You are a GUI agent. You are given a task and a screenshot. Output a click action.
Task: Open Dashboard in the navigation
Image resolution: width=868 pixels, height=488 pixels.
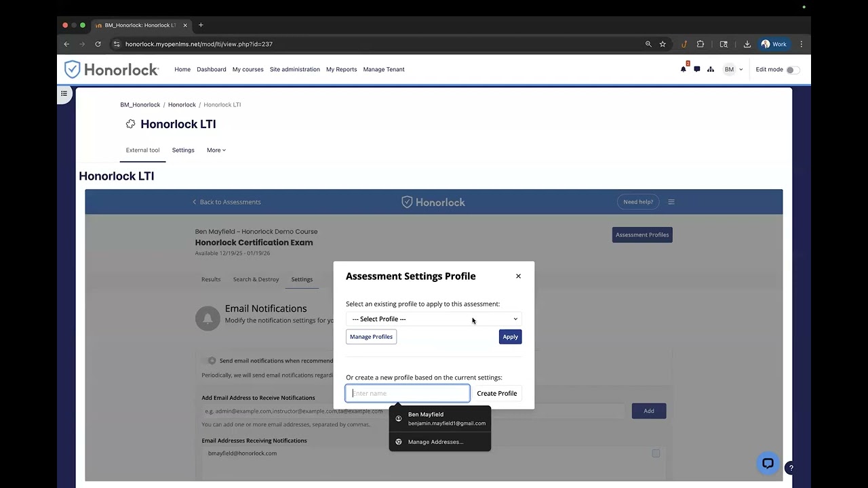[212, 69]
